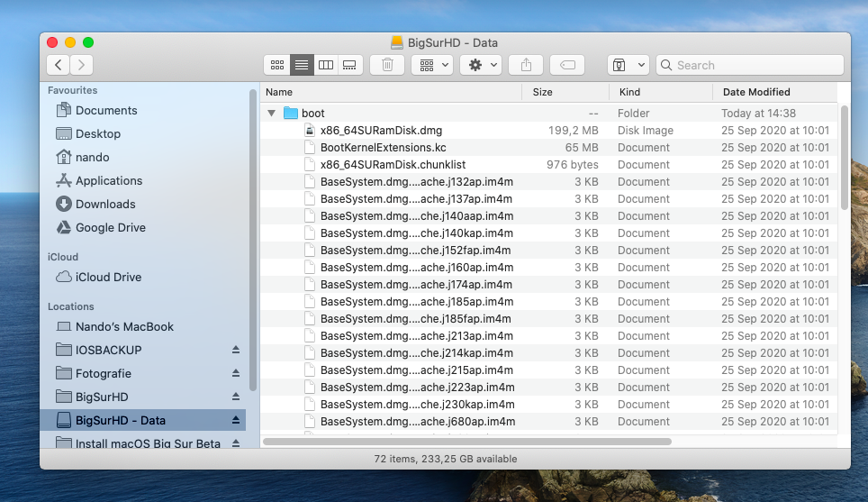Sort by the Kind column header
The height and width of the screenshot is (502, 868).
coord(661,92)
